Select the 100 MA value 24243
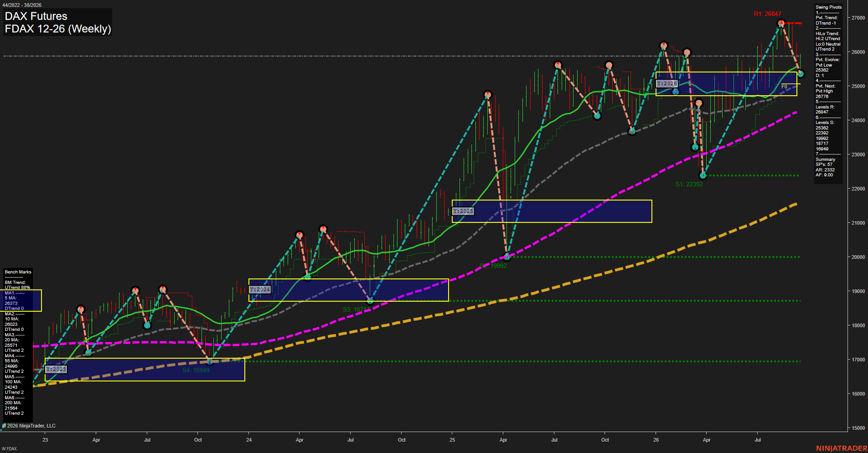Viewport: 868px width, 453px height. (x=11, y=387)
